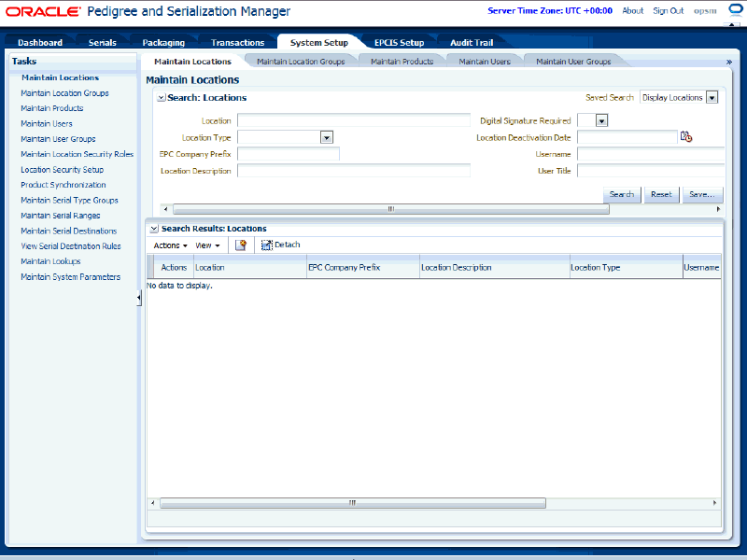
Task: Click the Sign Out link
Action: click(668, 10)
